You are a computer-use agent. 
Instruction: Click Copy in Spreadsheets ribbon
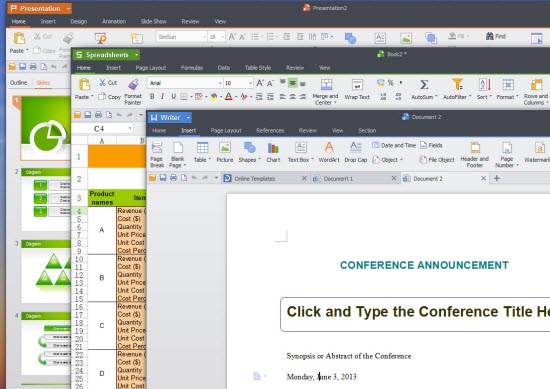[109, 96]
